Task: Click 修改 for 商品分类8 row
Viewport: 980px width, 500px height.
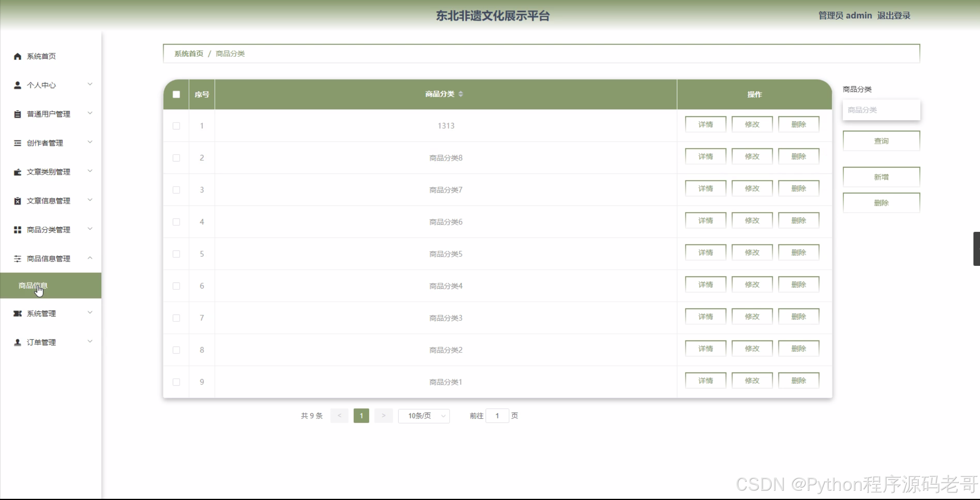Action: 752,156
